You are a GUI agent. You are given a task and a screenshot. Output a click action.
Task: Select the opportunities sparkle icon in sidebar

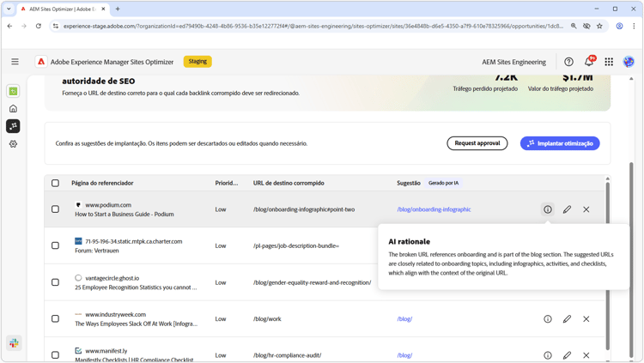pos(13,126)
